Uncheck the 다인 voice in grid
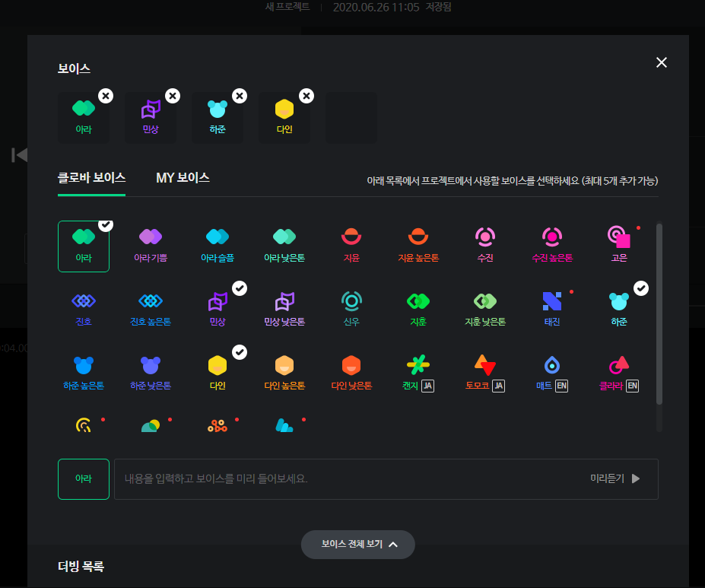This screenshot has width=705, height=588. pos(218,373)
